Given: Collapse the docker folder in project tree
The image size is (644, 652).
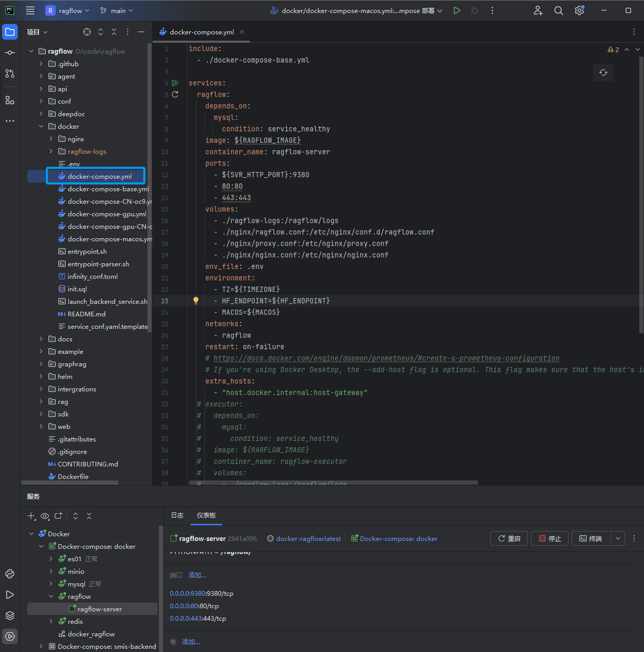Looking at the screenshot, I should [x=41, y=126].
